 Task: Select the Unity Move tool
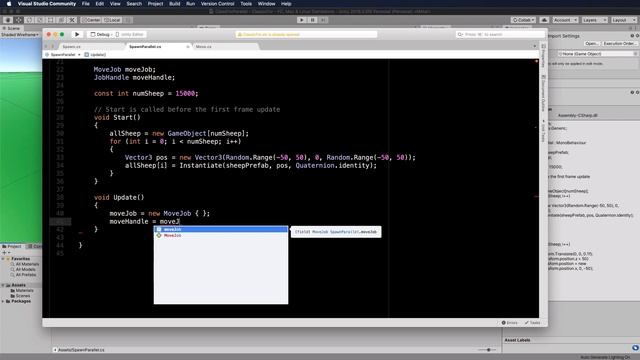pos(19,20)
